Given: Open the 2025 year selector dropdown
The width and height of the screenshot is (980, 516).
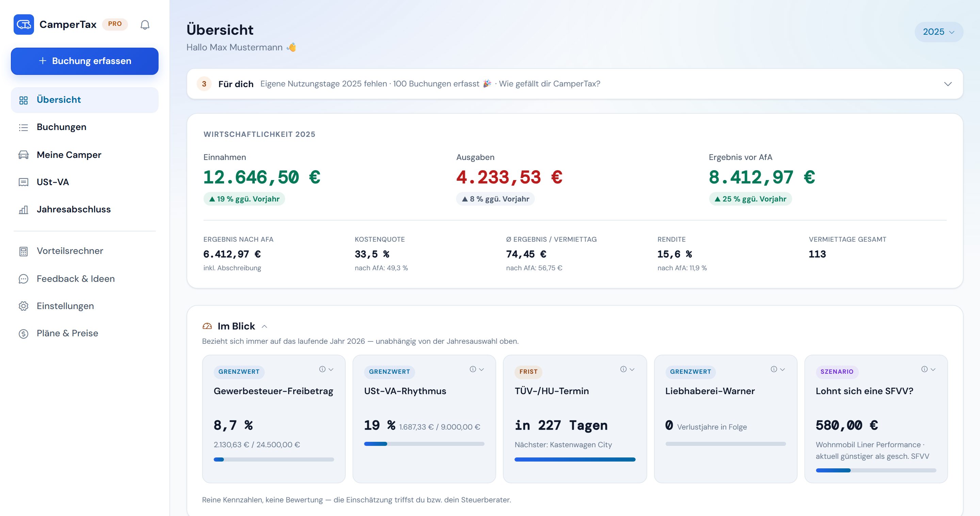Looking at the screenshot, I should (x=938, y=32).
